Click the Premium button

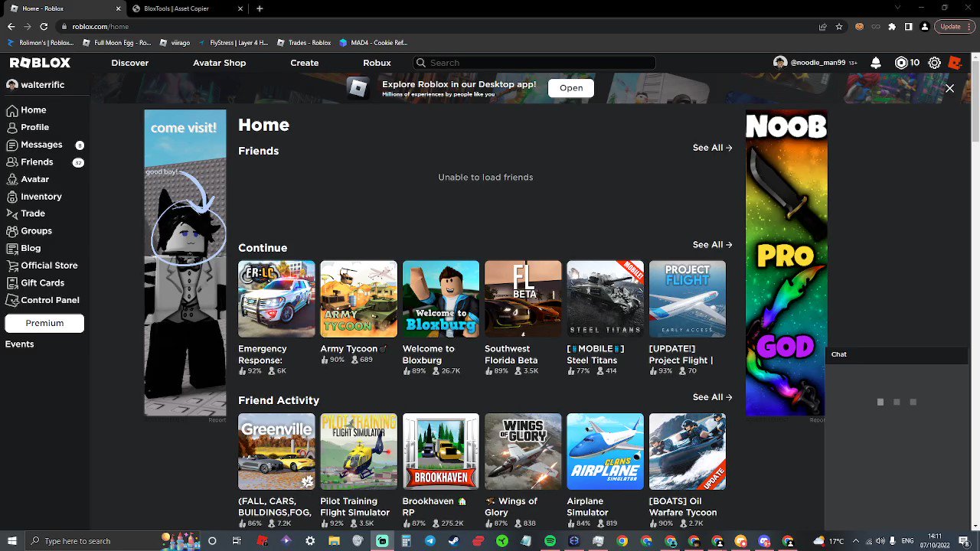pyautogui.click(x=44, y=323)
